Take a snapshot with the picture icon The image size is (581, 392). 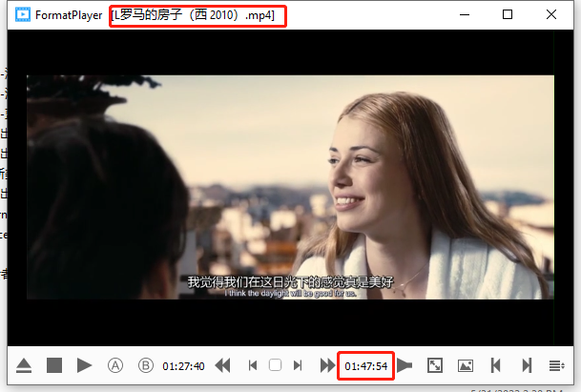466,365
